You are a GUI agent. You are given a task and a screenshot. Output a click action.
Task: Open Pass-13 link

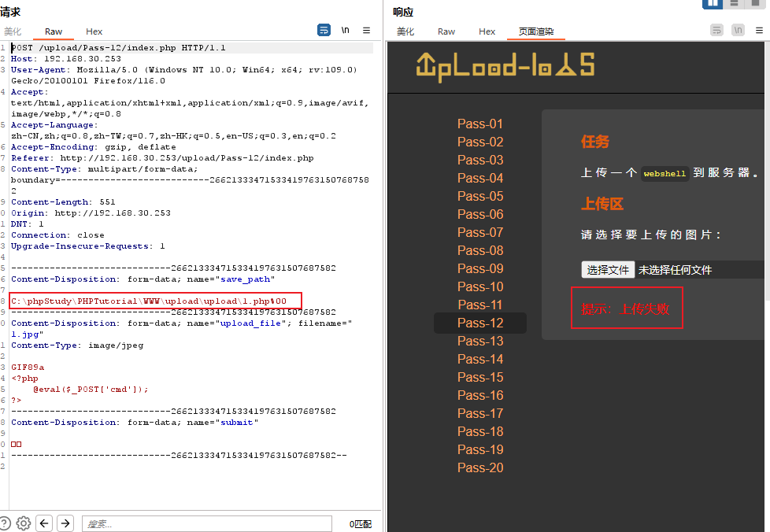coord(479,341)
